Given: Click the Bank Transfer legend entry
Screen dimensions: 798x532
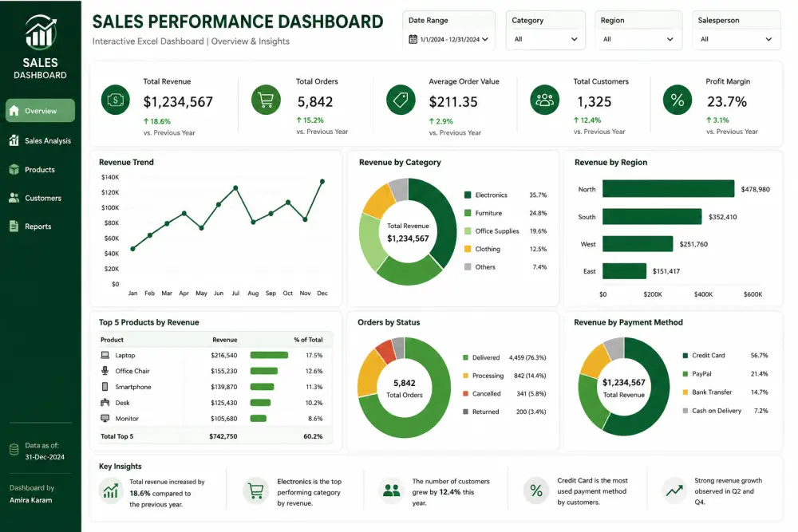Looking at the screenshot, I should pyautogui.click(x=725, y=392).
